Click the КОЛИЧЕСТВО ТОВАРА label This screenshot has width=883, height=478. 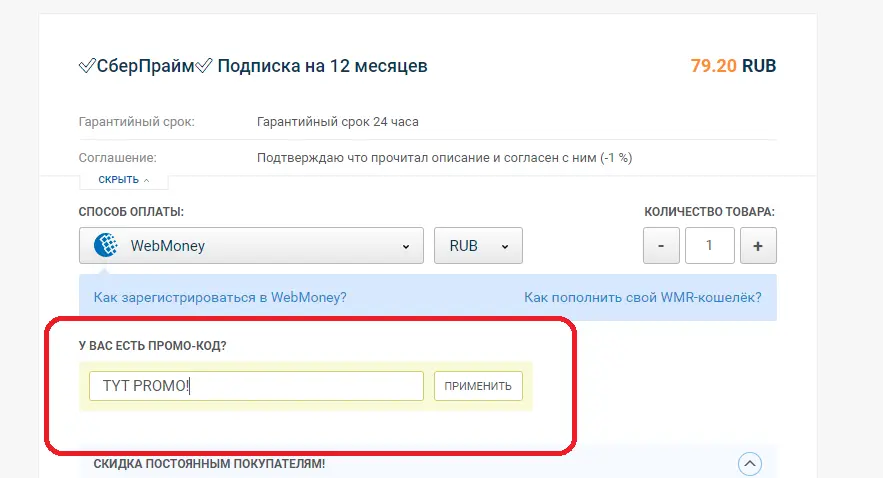pos(710,212)
